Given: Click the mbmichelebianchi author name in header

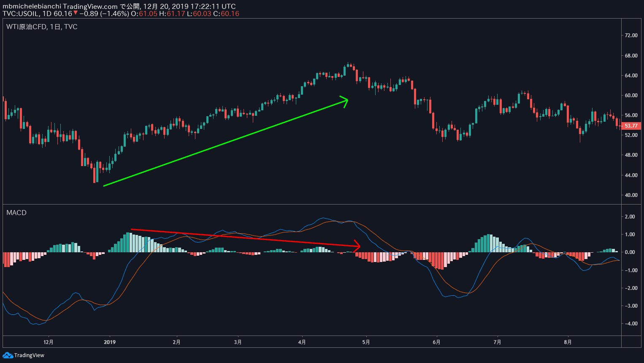Looking at the screenshot, I should (x=32, y=6).
